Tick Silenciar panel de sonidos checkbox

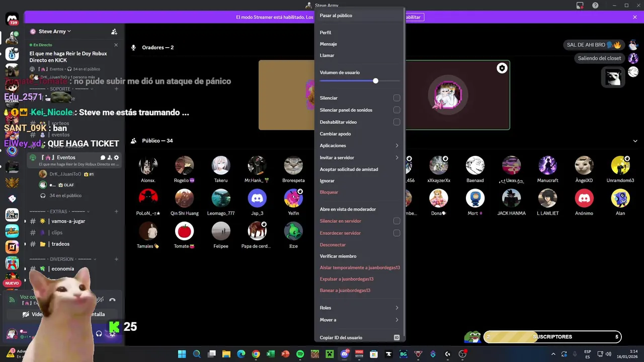(x=396, y=110)
